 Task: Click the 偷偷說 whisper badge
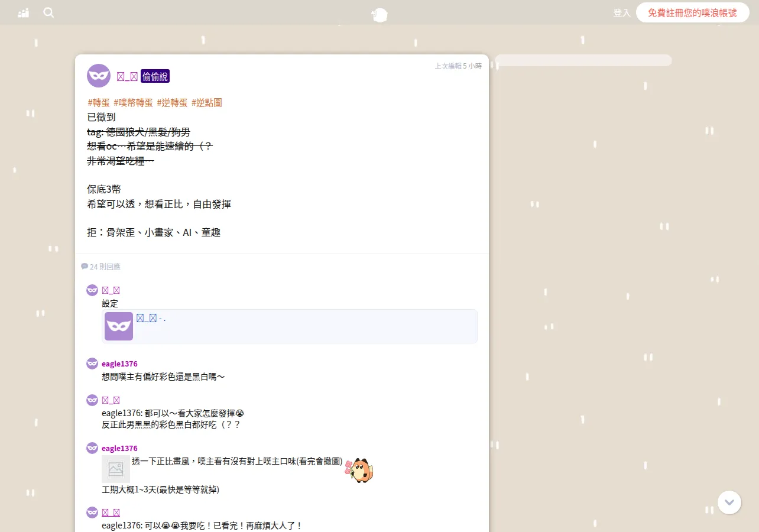155,76
